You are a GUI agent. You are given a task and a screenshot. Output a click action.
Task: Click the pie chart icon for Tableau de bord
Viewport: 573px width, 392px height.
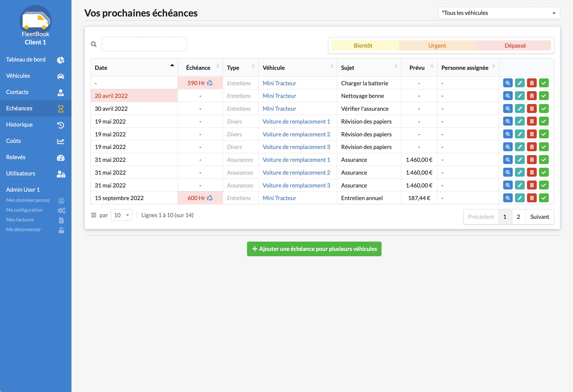(x=61, y=60)
